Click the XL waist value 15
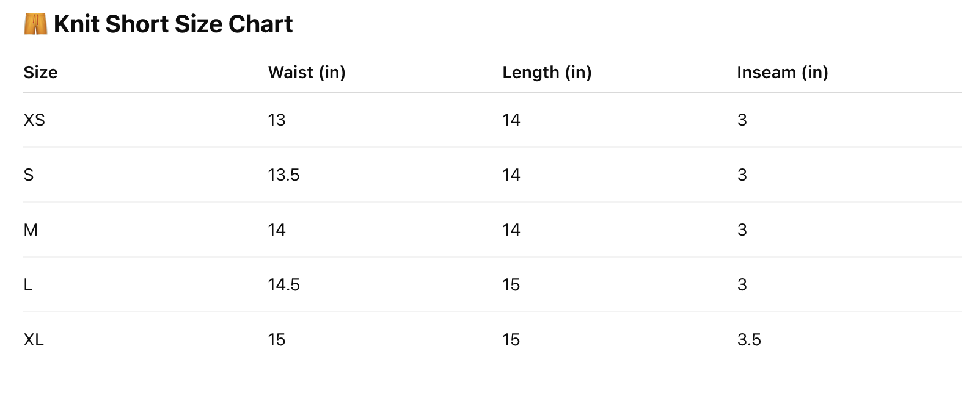Screen dimensions: 980x393 tap(277, 339)
